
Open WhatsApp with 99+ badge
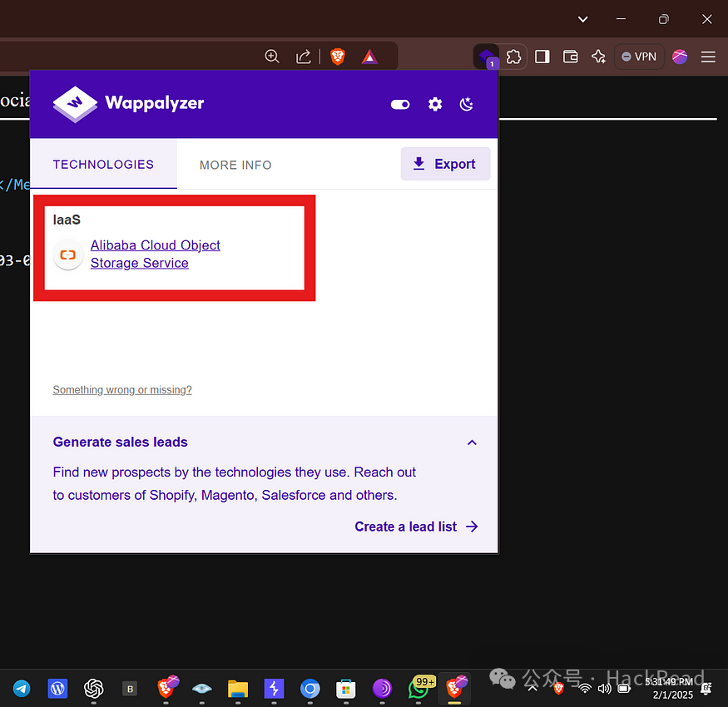(421, 687)
